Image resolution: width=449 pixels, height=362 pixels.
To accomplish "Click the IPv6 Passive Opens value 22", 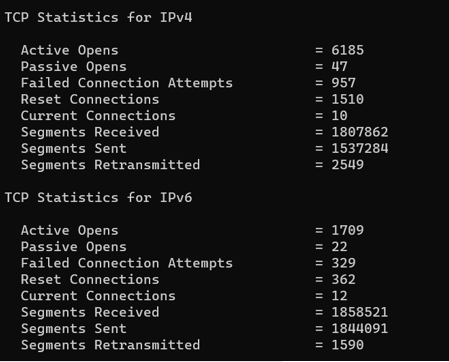I will click(x=339, y=247).
